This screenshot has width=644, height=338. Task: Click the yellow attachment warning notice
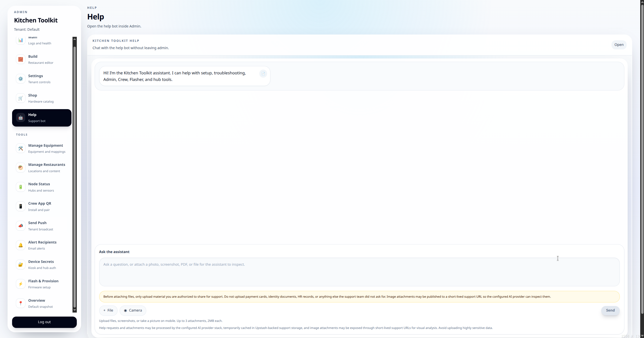pyautogui.click(x=359, y=297)
